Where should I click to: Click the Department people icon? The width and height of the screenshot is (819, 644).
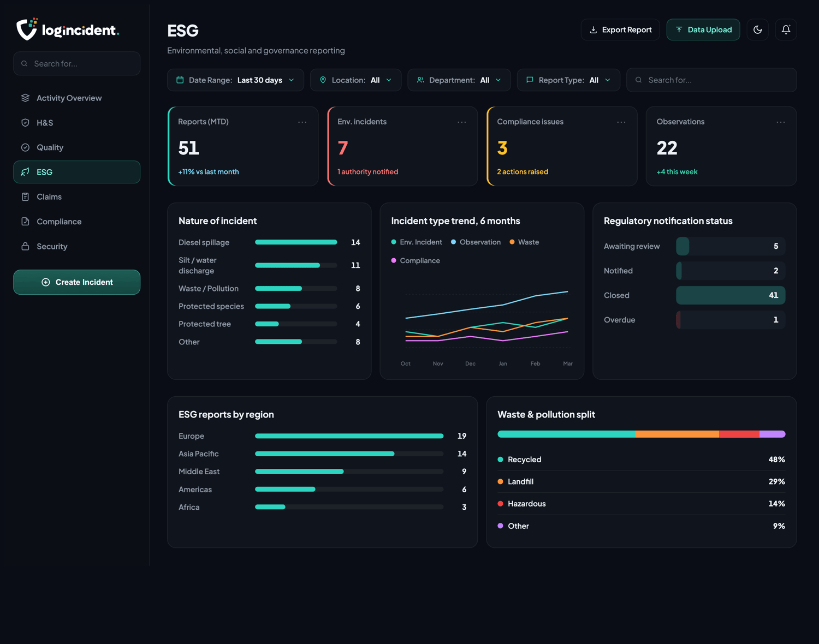point(420,80)
